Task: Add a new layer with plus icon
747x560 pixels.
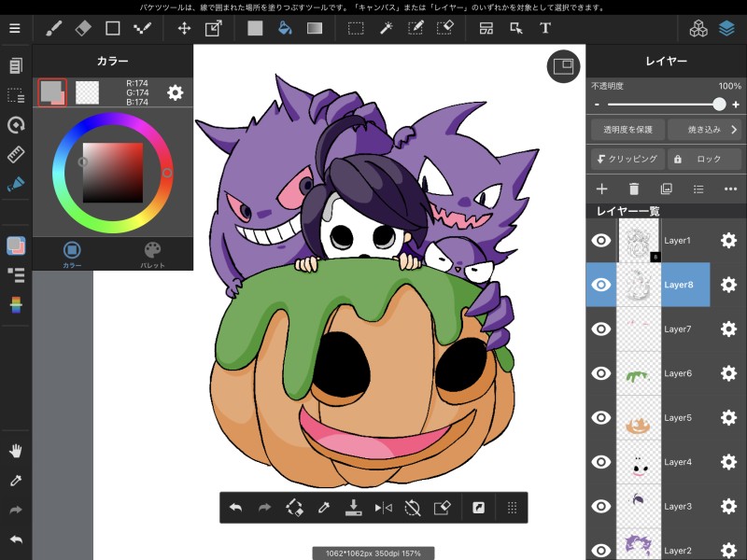Action: [x=601, y=189]
